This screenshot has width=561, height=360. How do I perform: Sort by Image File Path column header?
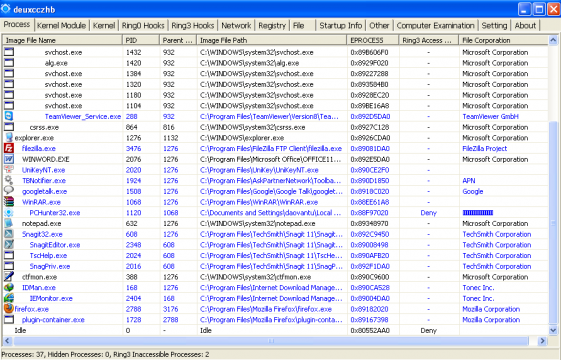click(x=272, y=40)
